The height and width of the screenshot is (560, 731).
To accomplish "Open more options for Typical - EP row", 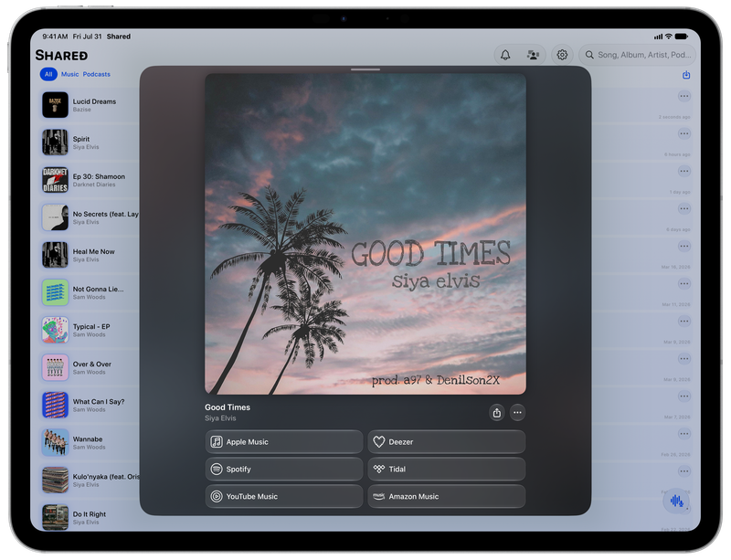I will (x=683, y=322).
